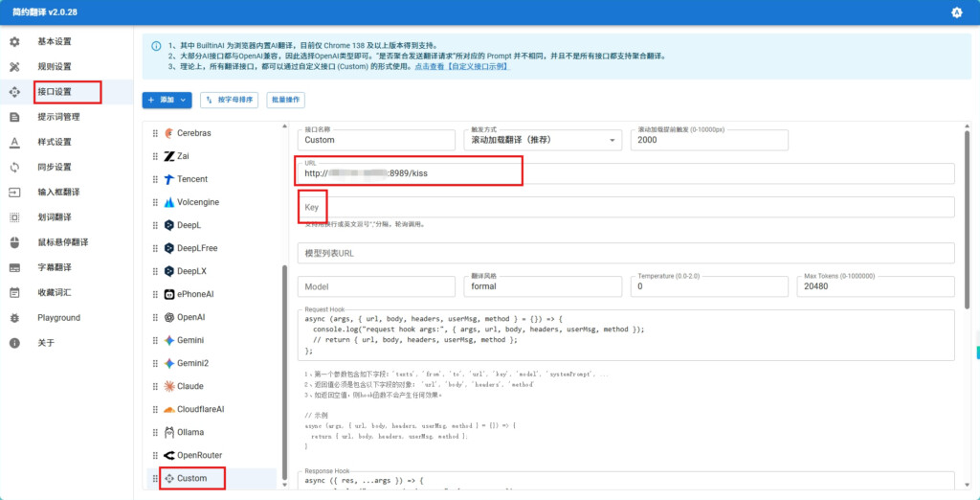The height and width of the screenshot is (500, 980).
Task: Click the Claude logo icon
Action: point(168,386)
